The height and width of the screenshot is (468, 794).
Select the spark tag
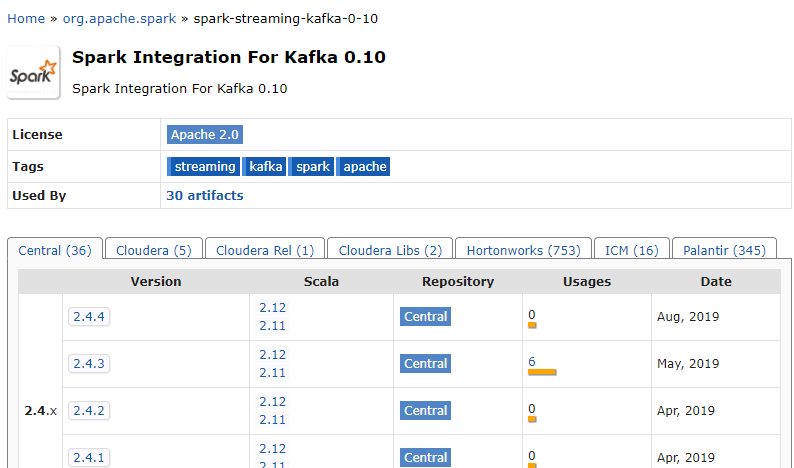311,167
